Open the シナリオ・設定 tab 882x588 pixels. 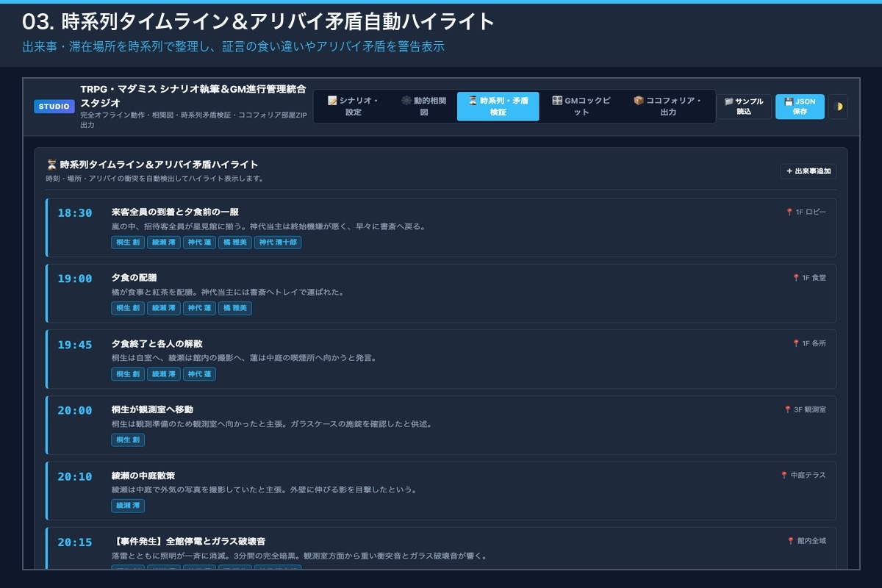click(x=354, y=107)
